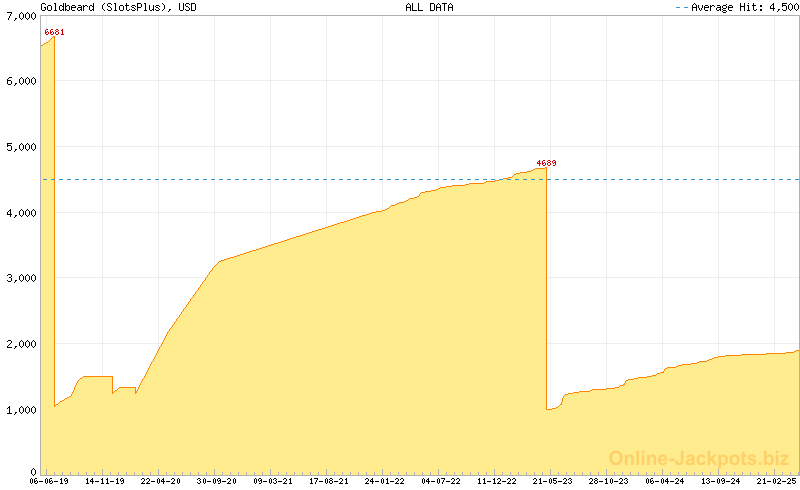Viewport: 800px width, 490px height.
Task: Click the 1,000 y-axis value
Action: tap(19, 410)
